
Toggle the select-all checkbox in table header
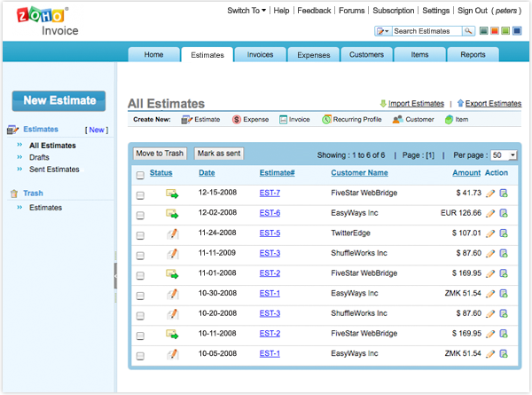[140, 175]
